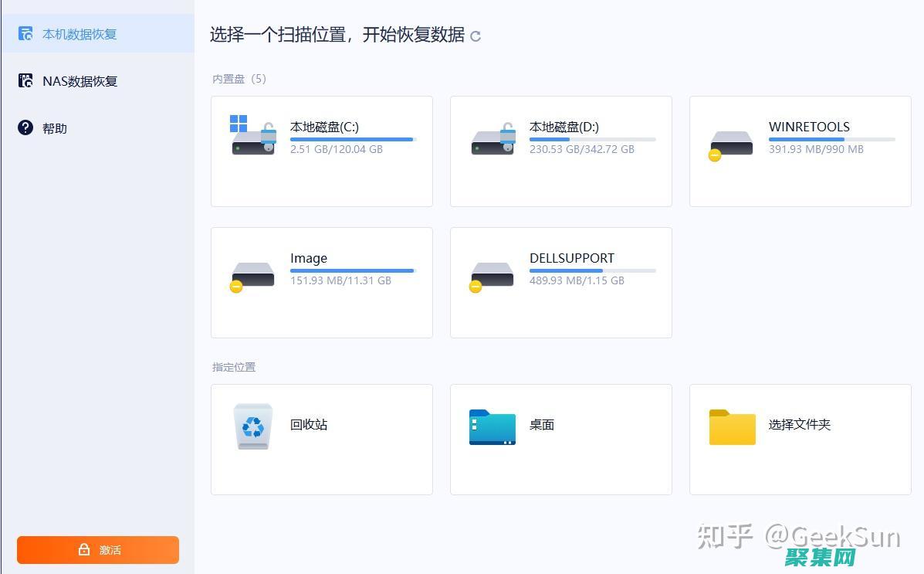Click the refresh icon next to the title

(476, 36)
